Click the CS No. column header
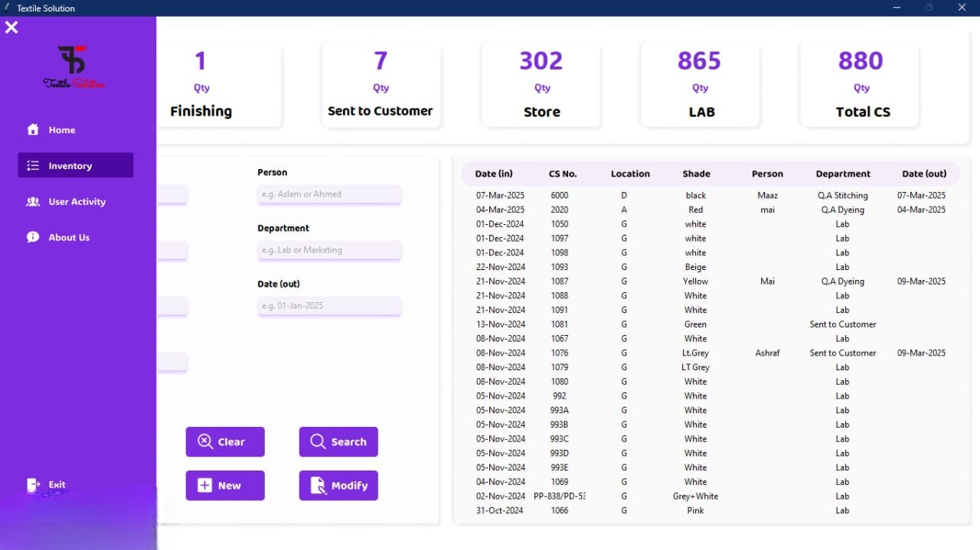 point(563,174)
